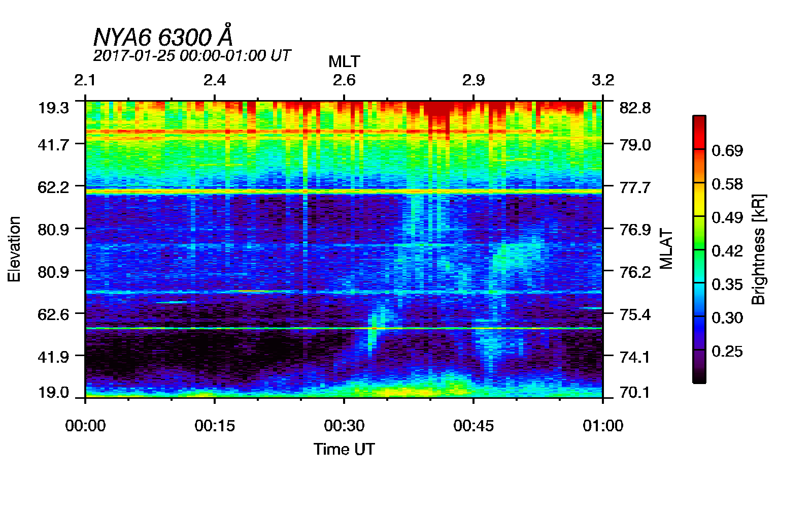This screenshot has width=812, height=508.
Task: Pick the 00:45 tick label on the Time UT axis
Action: (x=473, y=426)
